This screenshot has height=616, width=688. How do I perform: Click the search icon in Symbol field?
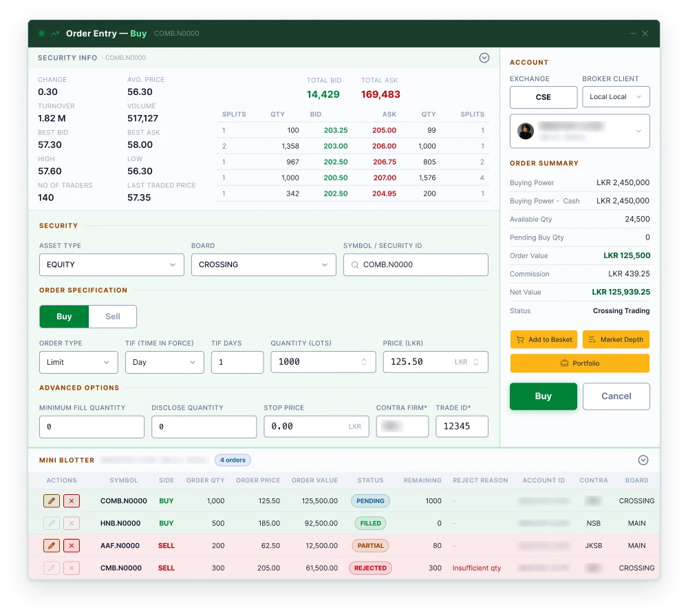click(x=355, y=265)
